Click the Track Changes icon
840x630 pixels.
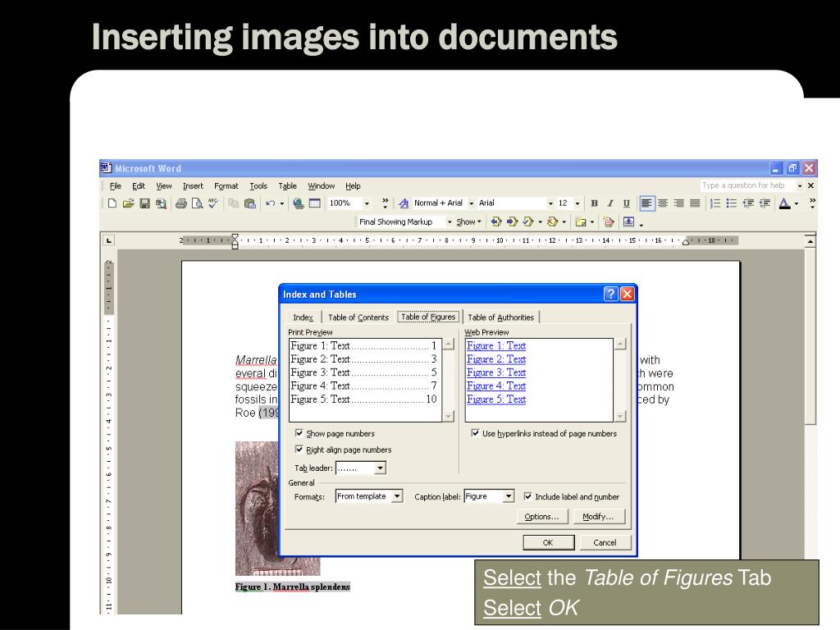(608, 221)
